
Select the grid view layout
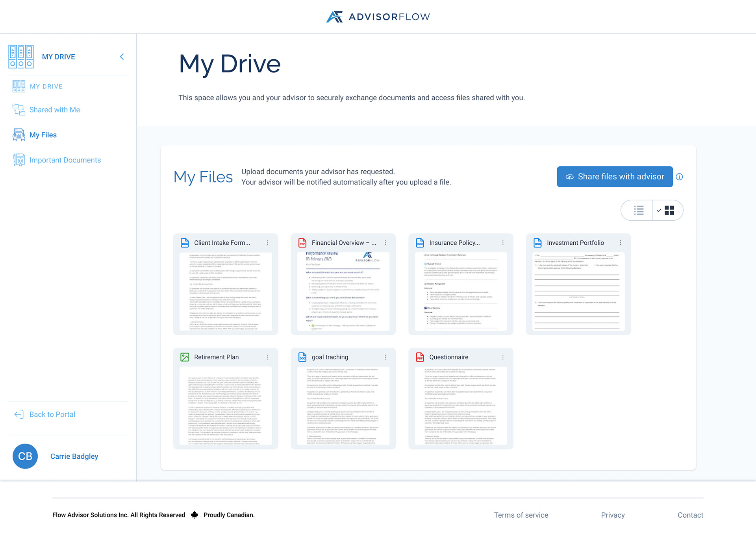669,210
